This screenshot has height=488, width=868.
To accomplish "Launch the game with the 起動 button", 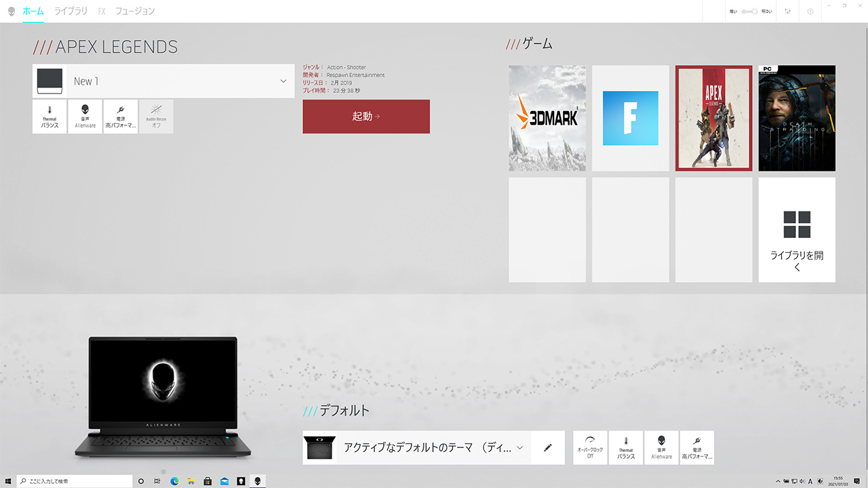I will click(366, 117).
